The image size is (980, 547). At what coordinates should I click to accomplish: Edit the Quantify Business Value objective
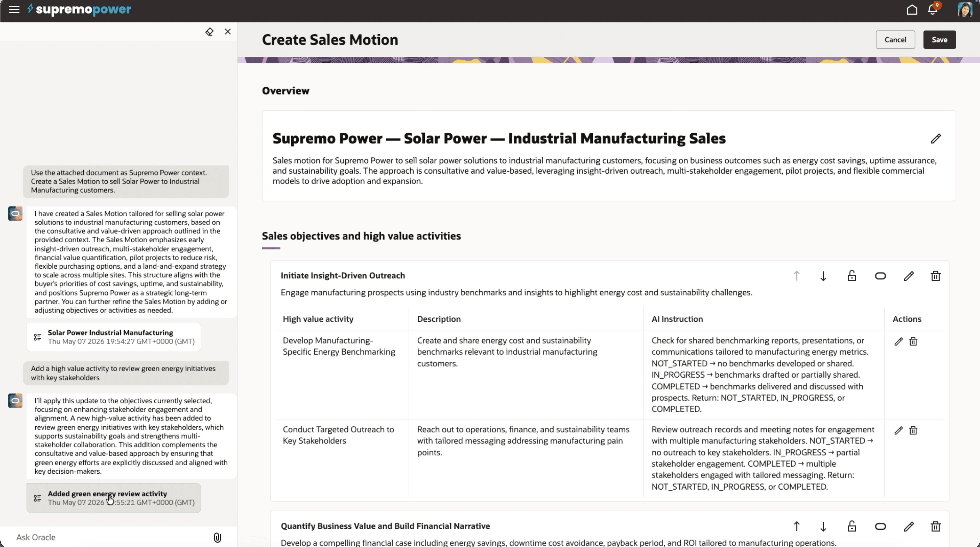[x=909, y=527]
